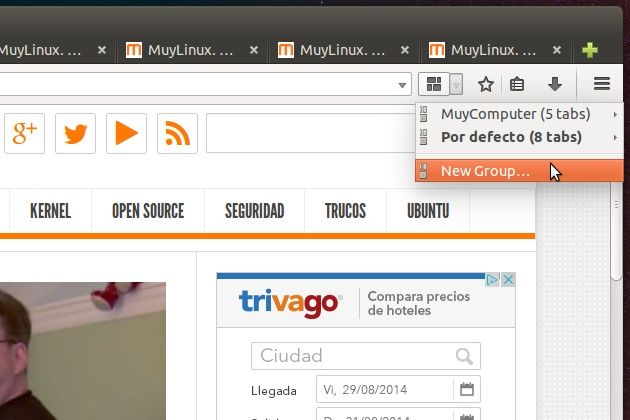Open the Llegada date calendar picker

coord(466,388)
